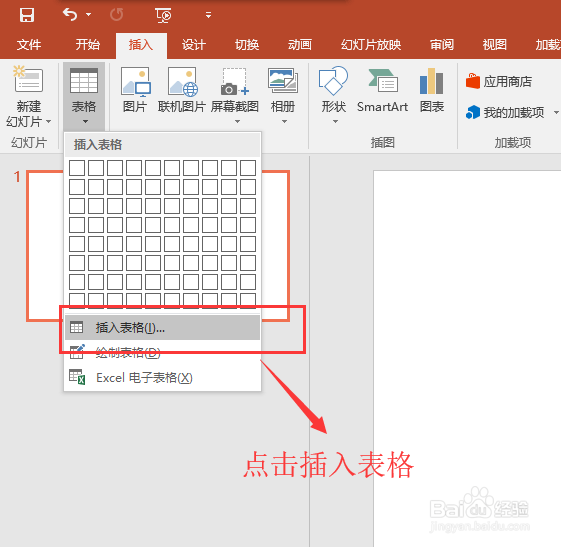Switch to the 设计 tab
561x547 pixels.
(x=194, y=45)
